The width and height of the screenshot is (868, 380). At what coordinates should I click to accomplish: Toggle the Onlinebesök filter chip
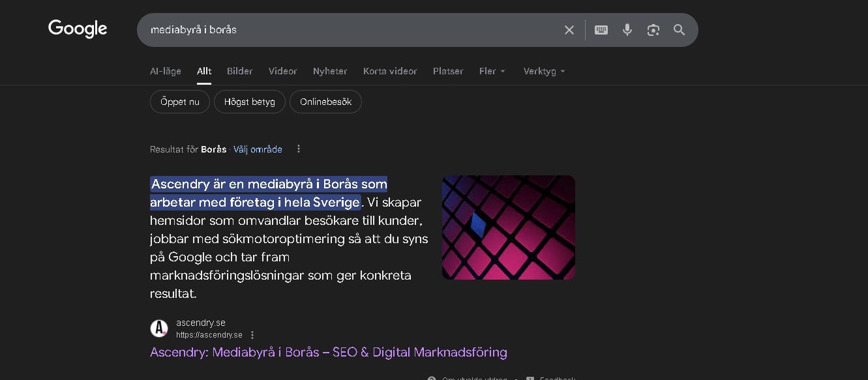[325, 102]
